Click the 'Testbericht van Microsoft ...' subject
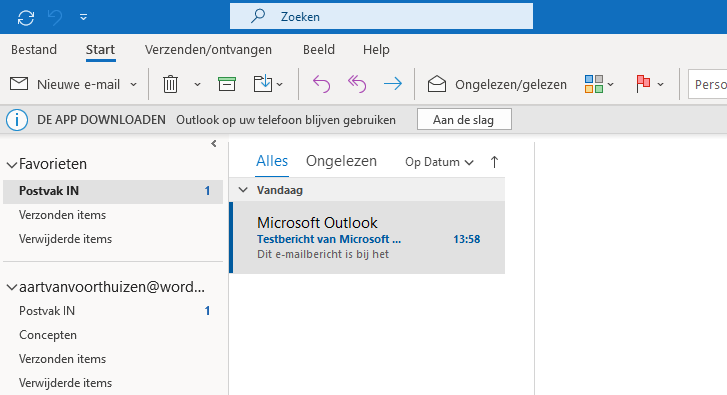Viewport: 727px width, 395px height. [x=329, y=239]
